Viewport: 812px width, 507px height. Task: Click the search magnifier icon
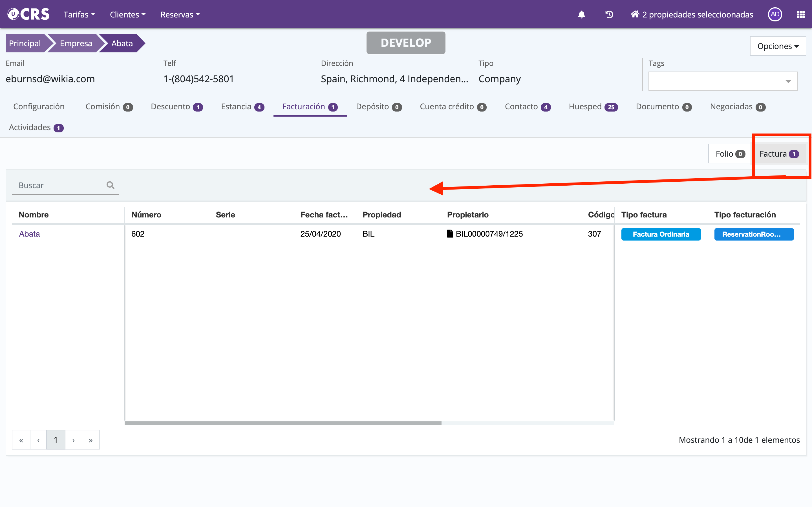(x=111, y=185)
